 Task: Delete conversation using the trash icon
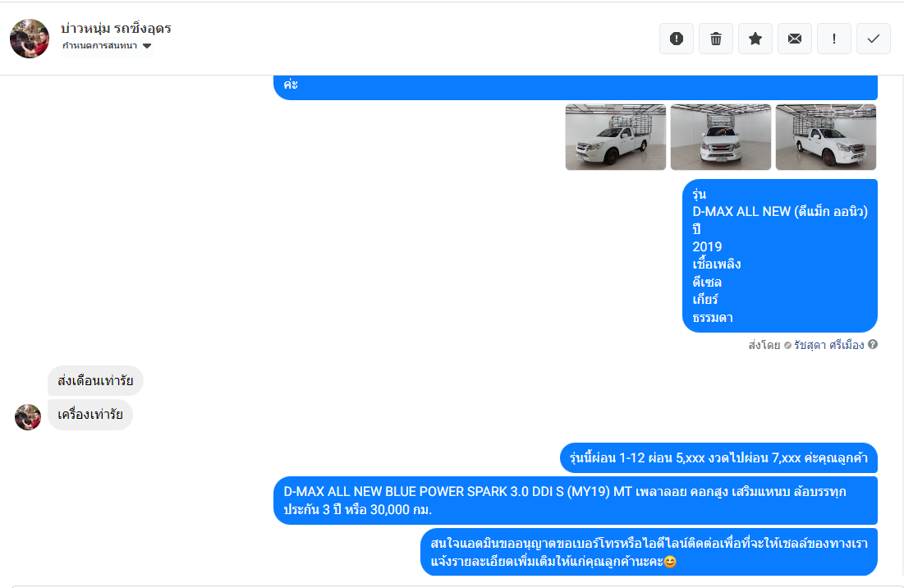coord(715,39)
